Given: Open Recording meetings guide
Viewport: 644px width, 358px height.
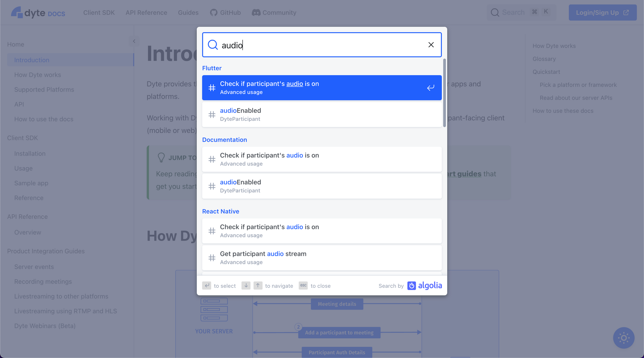Looking at the screenshot, I should pyautogui.click(x=43, y=282).
